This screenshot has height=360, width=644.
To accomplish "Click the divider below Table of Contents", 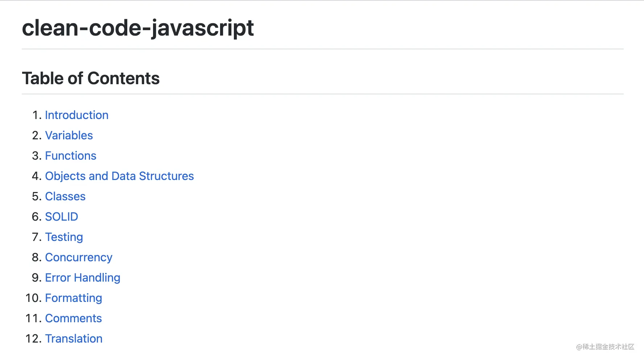I will (322, 94).
